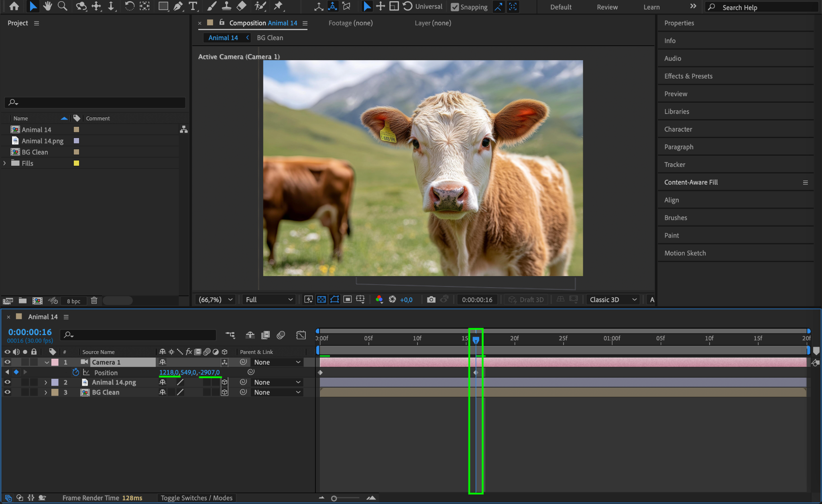Select the Zoom tool in toolbar
The width and height of the screenshot is (822, 504).
[x=62, y=6]
